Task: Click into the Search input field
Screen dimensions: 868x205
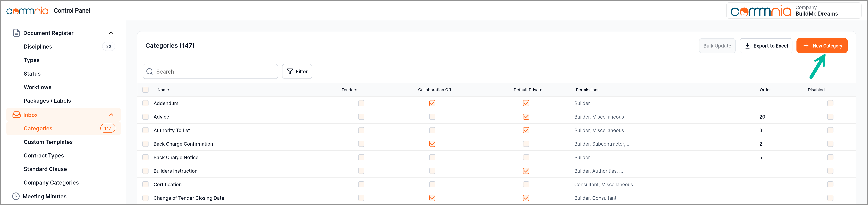Action: (216, 72)
